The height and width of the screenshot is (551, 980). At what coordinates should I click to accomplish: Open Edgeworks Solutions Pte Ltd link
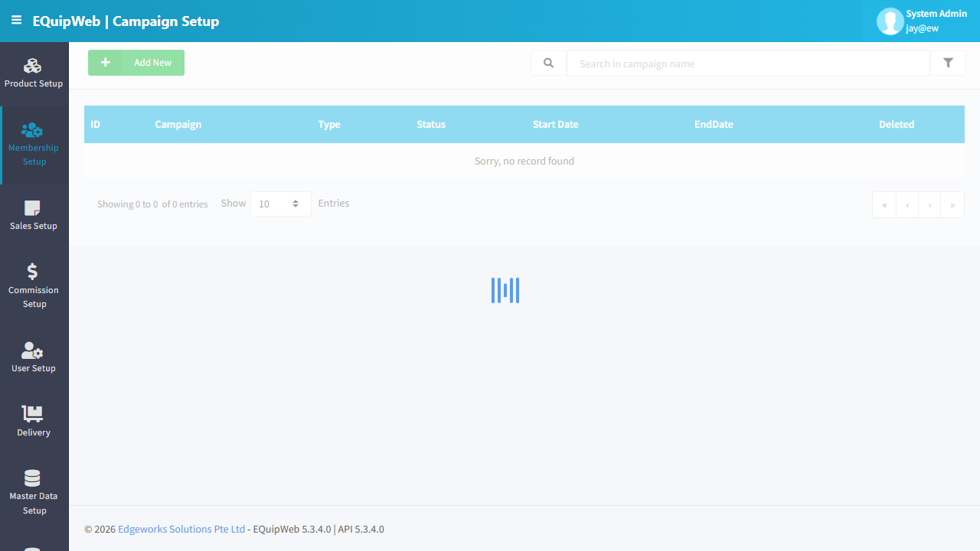coord(181,529)
